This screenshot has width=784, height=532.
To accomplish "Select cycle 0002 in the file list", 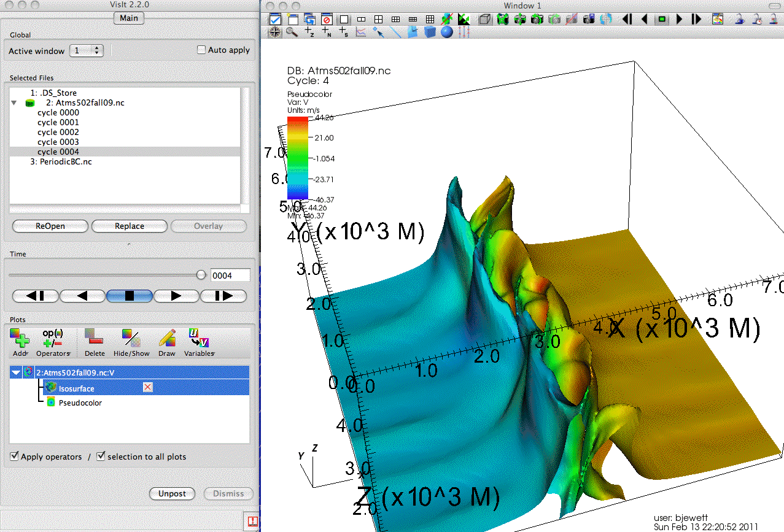I will tap(58, 132).
